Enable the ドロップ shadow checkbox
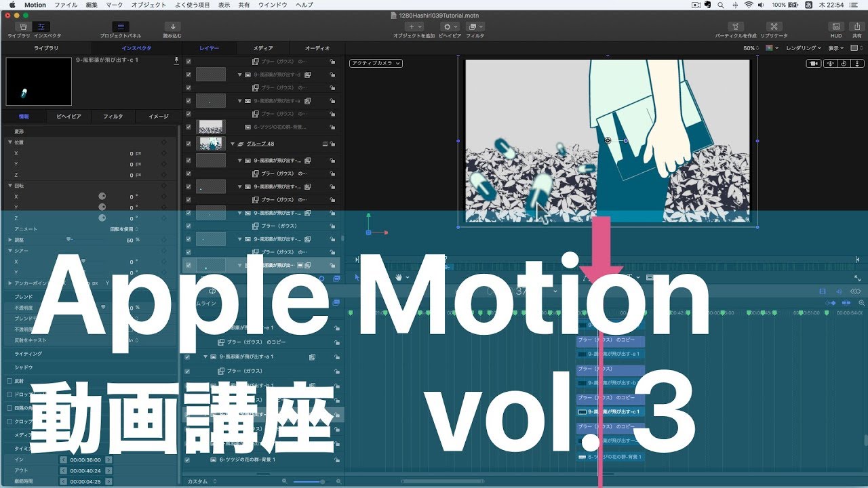Screen dimensions: 868x488 point(9,394)
